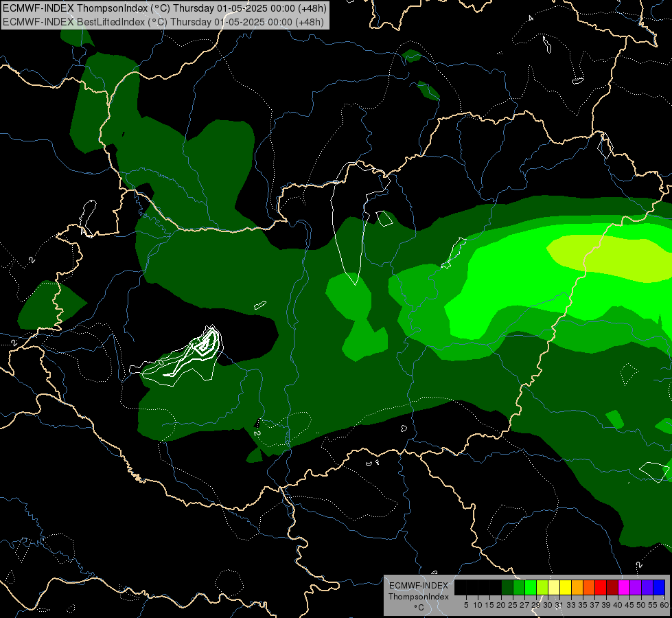
Task: Click the legend tick value 5
Action: tap(466, 605)
